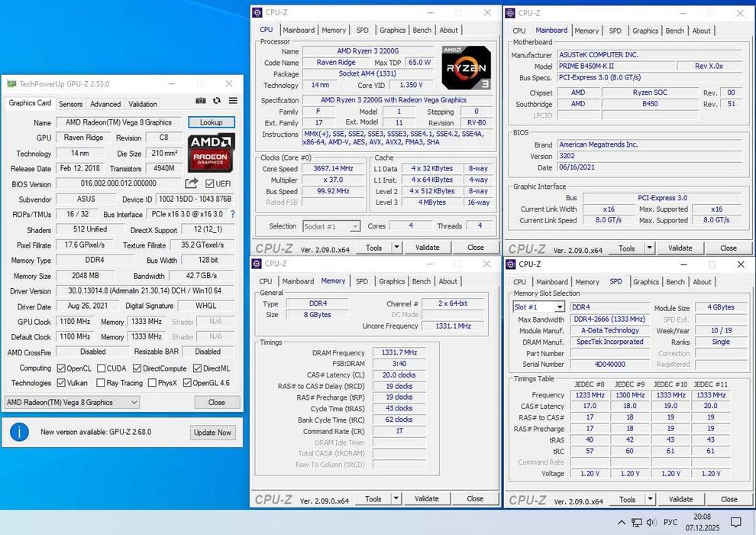
Task: Open Tools dropdown arrow in Memory window
Action: click(396, 498)
